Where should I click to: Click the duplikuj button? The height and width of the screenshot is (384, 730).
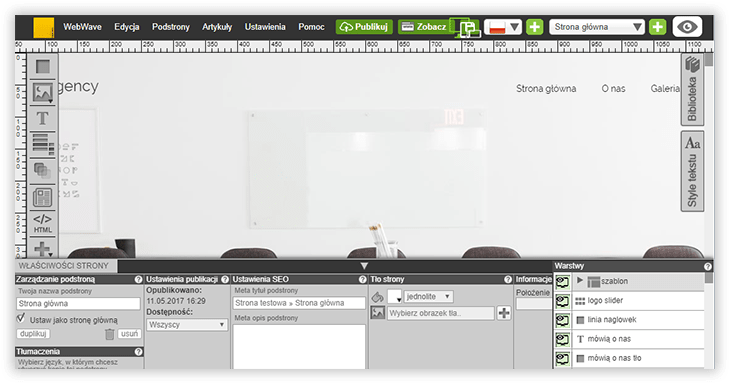click(33, 334)
